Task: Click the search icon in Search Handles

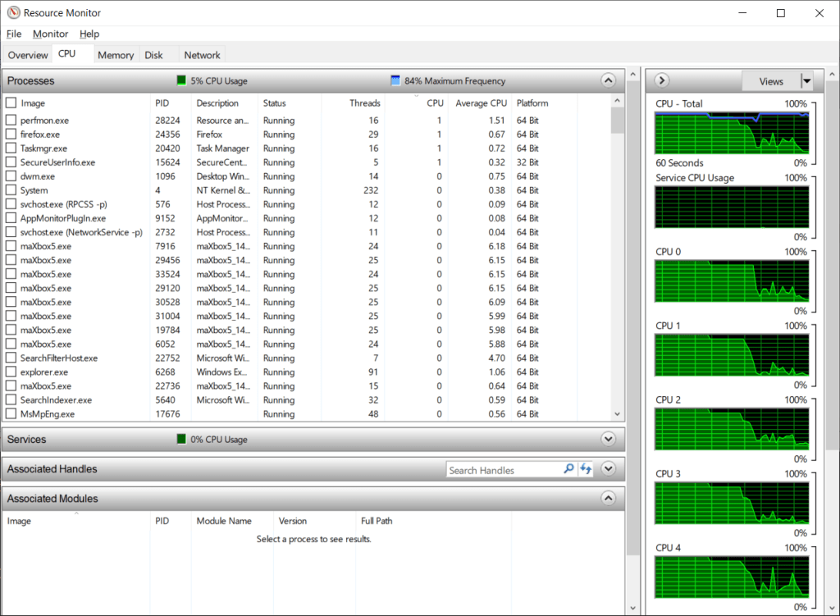Action: point(568,469)
